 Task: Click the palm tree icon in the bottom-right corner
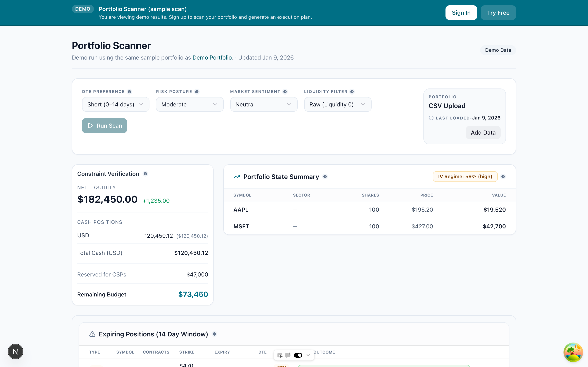[x=573, y=352]
